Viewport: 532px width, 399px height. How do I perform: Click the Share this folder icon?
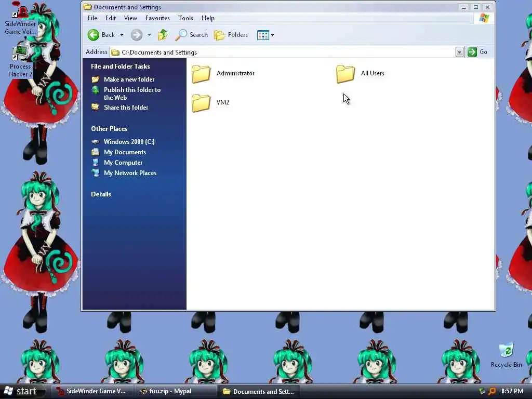pos(96,107)
